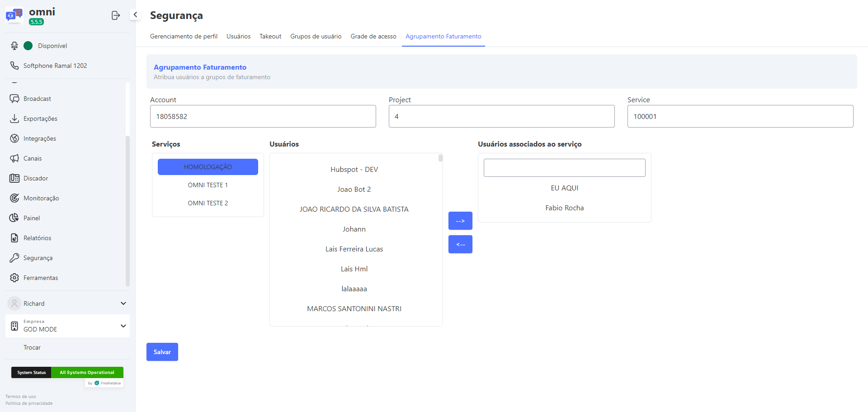The width and height of the screenshot is (868, 412).
Task: Switch to the Grupos de usuário tab
Action: 316,36
